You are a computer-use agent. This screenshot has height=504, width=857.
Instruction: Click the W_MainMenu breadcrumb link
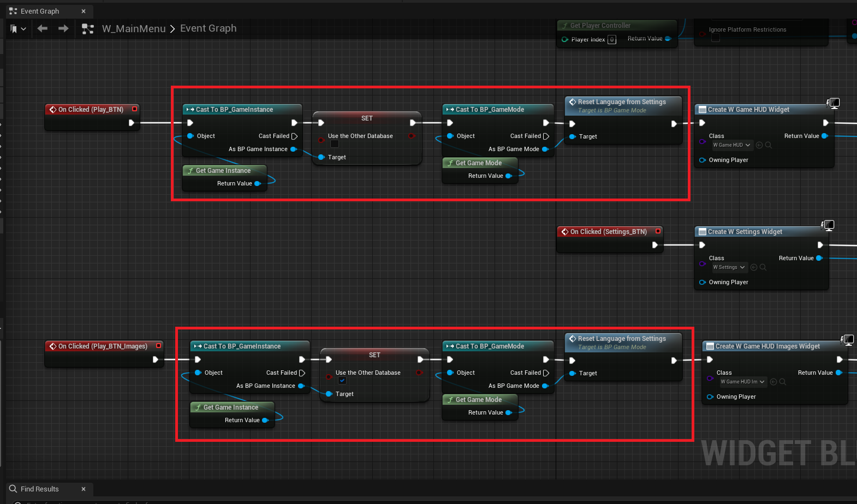click(134, 28)
